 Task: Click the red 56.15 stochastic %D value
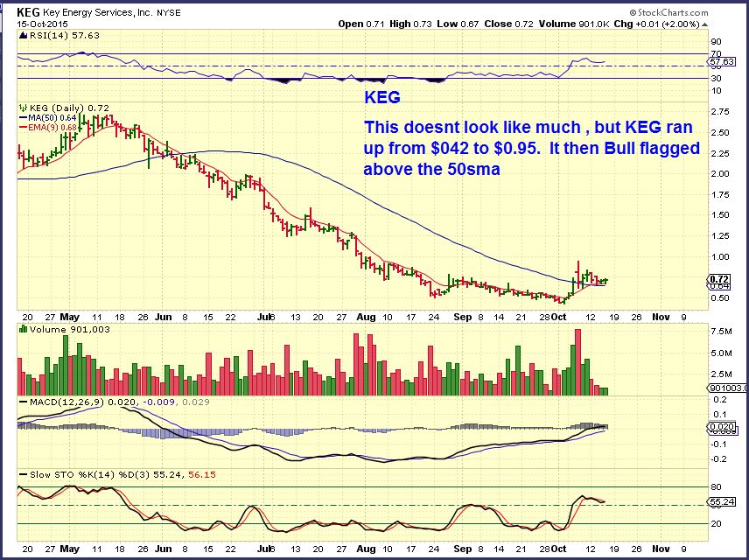point(202,474)
